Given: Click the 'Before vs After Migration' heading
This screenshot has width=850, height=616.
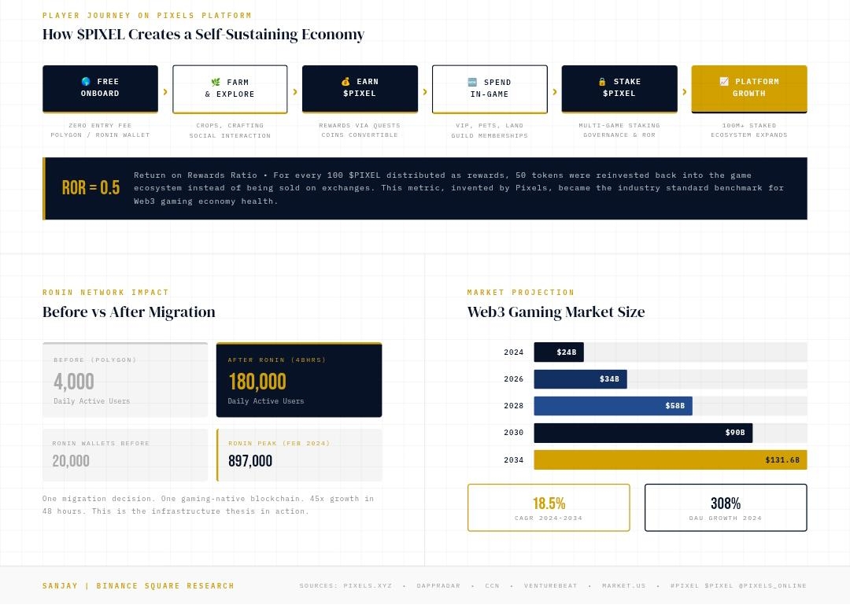Looking at the screenshot, I should point(129,312).
